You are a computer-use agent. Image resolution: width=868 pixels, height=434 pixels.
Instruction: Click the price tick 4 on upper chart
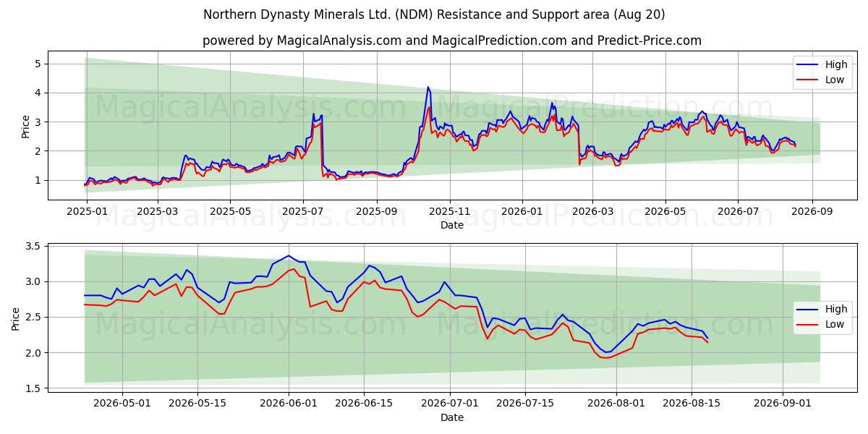39,93
